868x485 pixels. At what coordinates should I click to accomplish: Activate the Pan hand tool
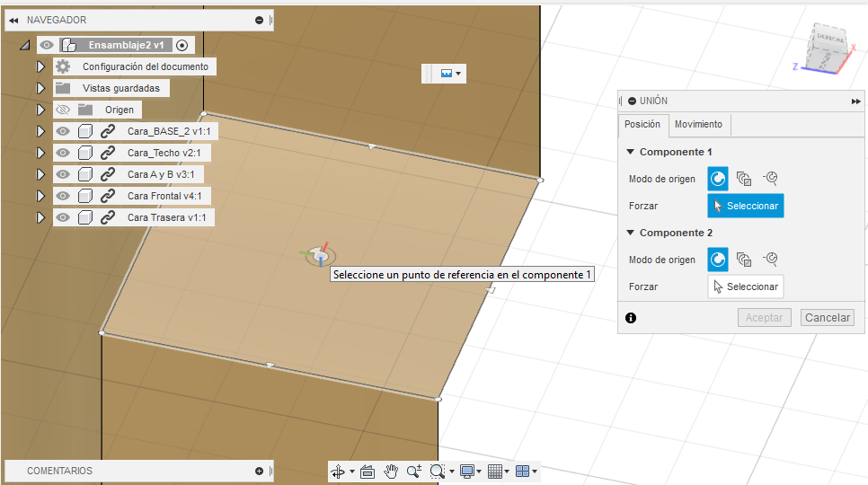[x=391, y=472]
